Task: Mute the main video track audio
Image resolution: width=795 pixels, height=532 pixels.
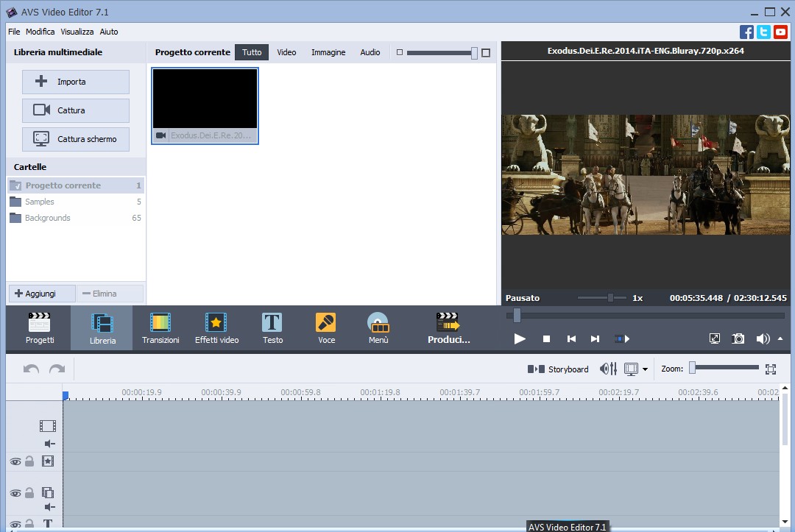Action: (x=49, y=444)
